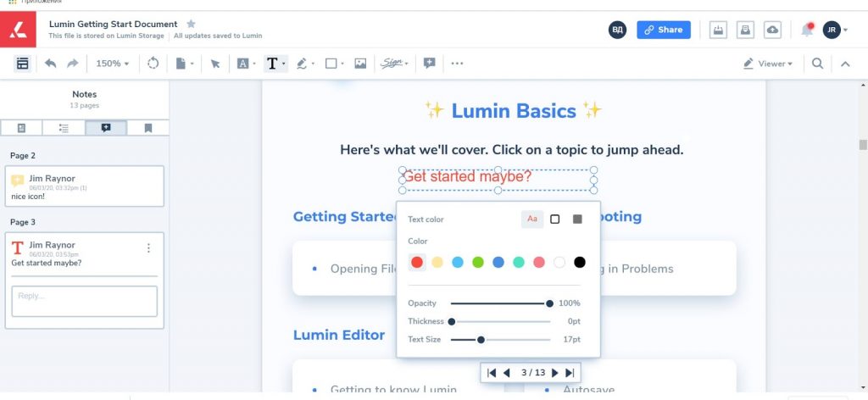Select the text highlight tool

click(243, 64)
